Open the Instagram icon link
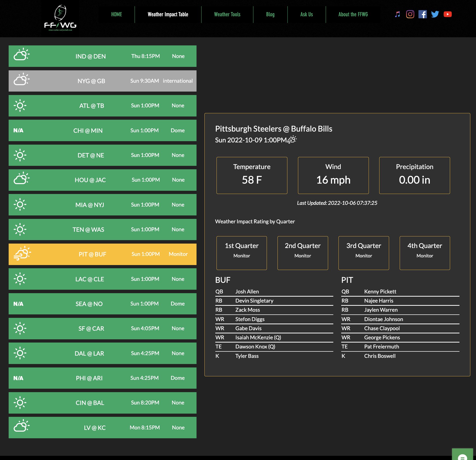This screenshot has height=460, width=476. pyautogui.click(x=410, y=14)
